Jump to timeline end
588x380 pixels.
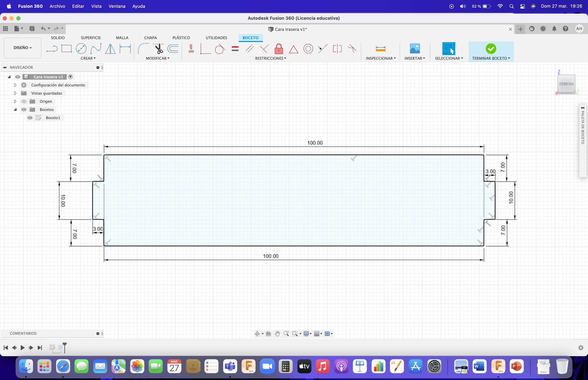tap(40, 348)
